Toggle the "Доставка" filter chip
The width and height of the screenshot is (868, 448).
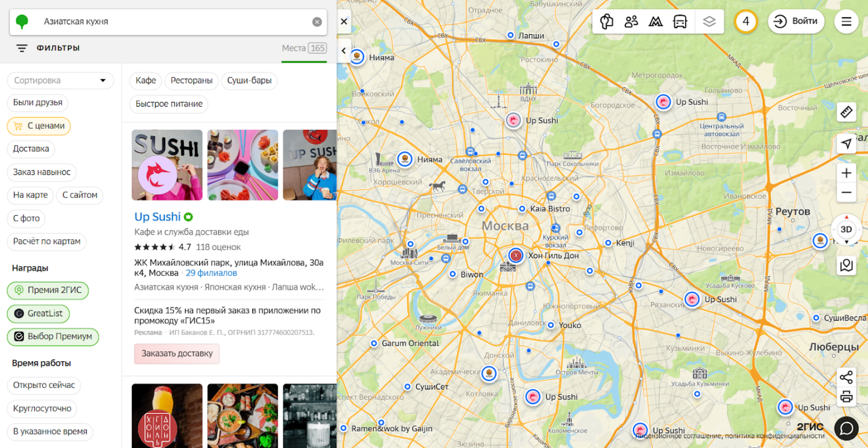[x=31, y=149]
